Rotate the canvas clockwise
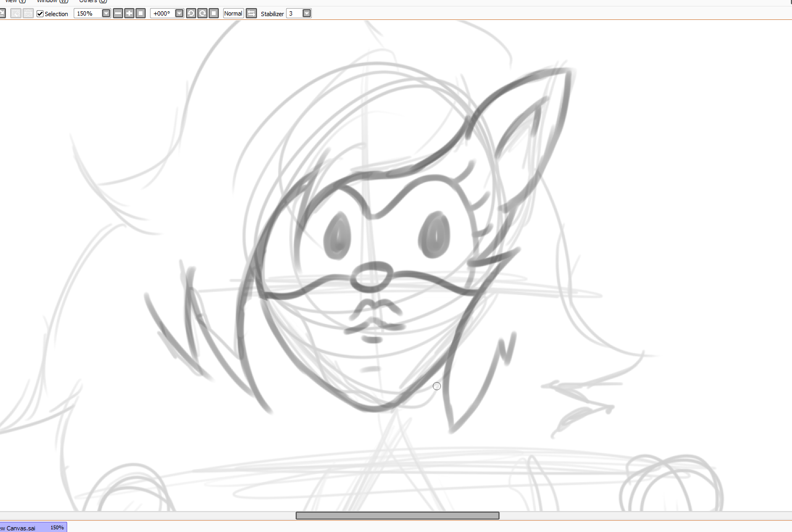The width and height of the screenshot is (792, 532). [x=202, y=13]
